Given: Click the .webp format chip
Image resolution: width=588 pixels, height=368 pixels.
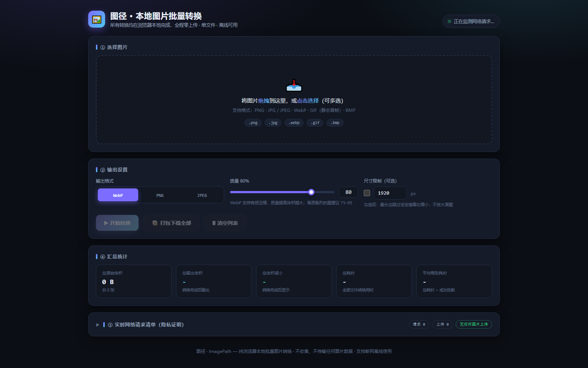Looking at the screenshot, I should (294, 123).
